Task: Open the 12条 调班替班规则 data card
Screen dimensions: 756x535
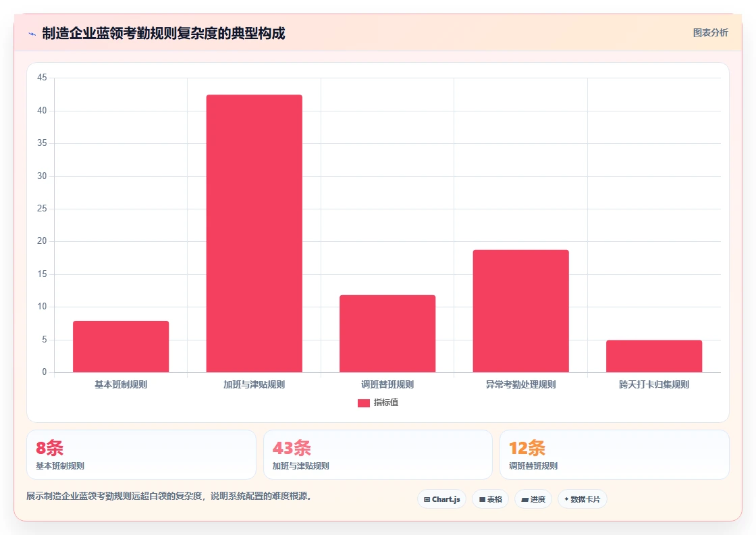Action: click(614, 455)
